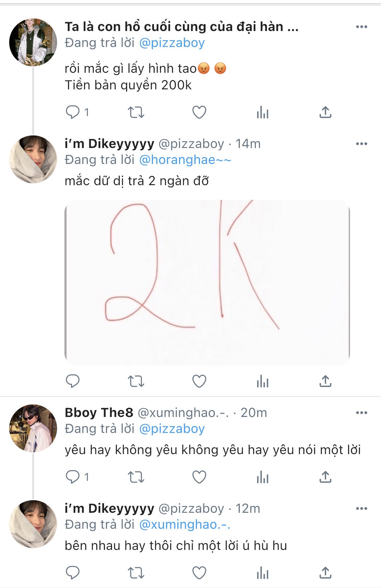Share the 2K drawing tweet
Screen dimensions: 381x588
[x=325, y=381]
